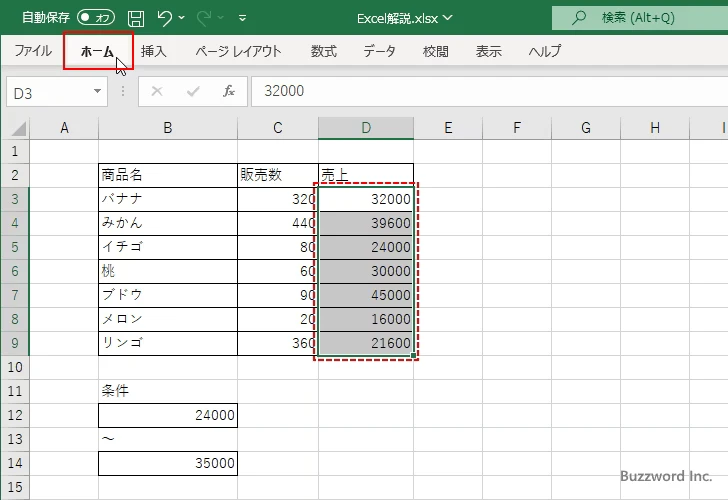Viewport: 728px width, 500px height.
Task: Click the ～ tilde cell in row 13
Action: (168, 439)
